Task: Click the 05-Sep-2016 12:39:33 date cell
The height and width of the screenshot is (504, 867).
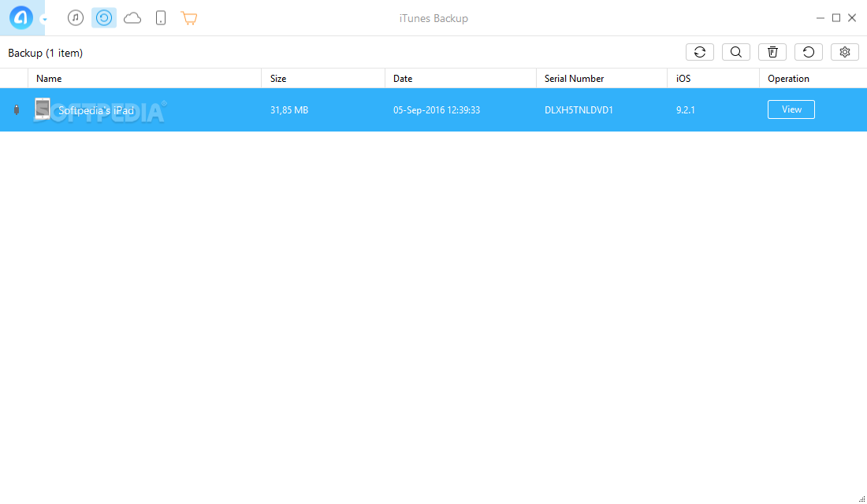Action: click(437, 110)
